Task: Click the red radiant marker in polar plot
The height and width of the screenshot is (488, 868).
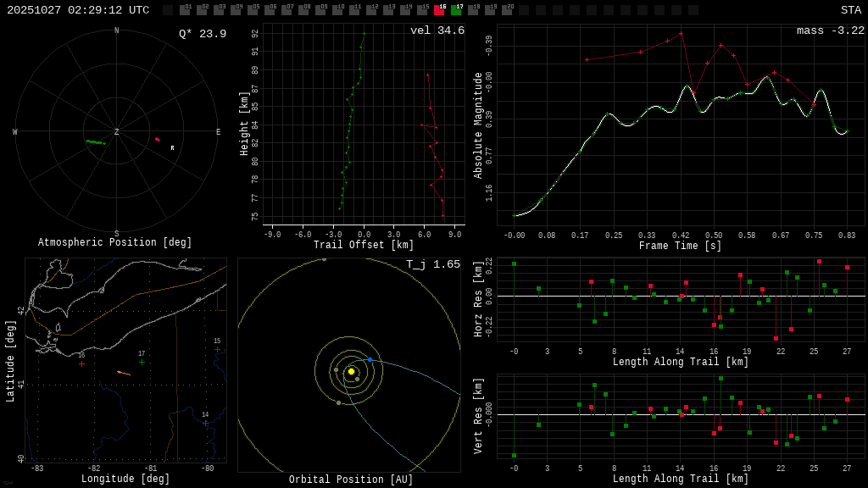Action: point(157,139)
